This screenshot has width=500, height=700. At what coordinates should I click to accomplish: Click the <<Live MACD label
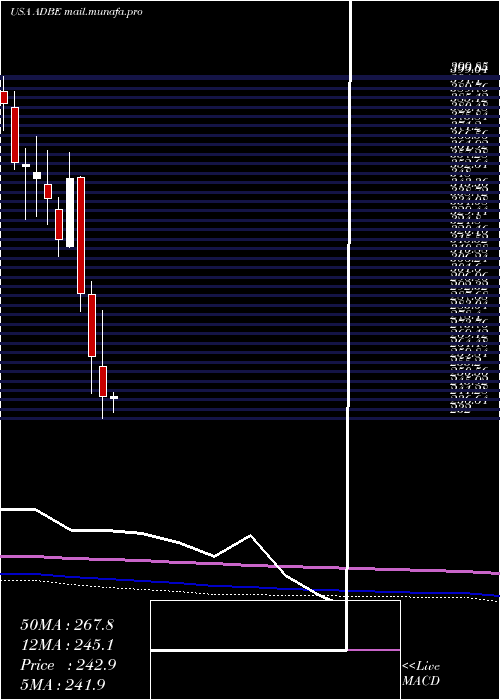pos(421,673)
